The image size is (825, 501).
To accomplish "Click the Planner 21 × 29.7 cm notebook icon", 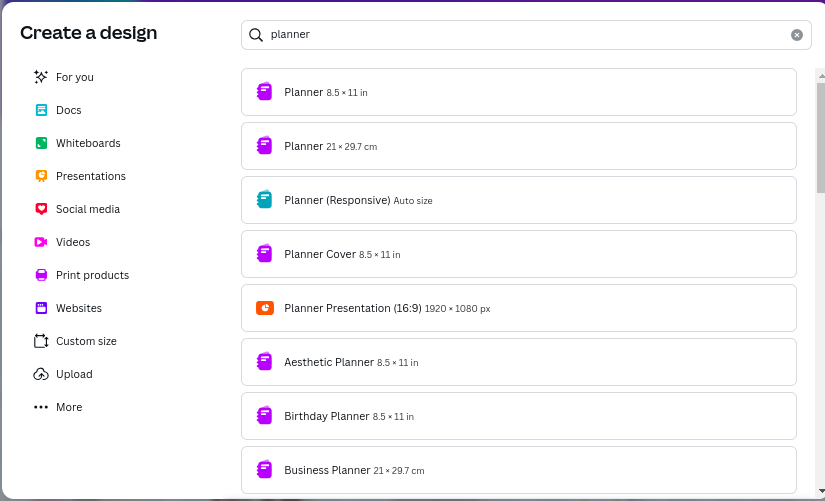I will point(264,146).
